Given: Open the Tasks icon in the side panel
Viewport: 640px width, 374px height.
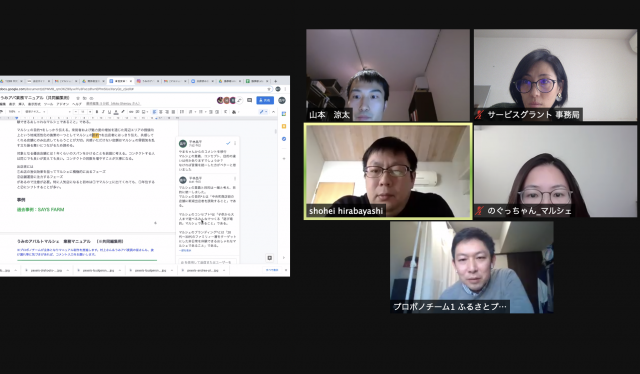Looking at the screenshot, I should [x=284, y=139].
